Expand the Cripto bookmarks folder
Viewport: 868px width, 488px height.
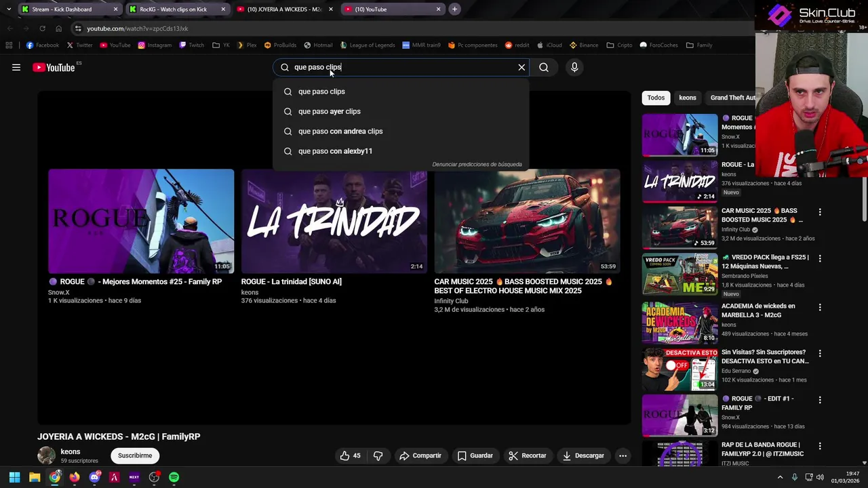coord(619,45)
